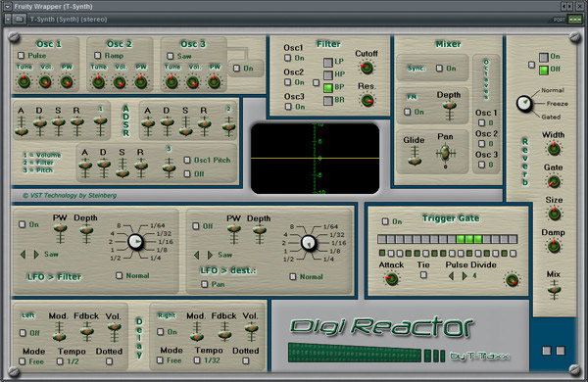This screenshot has height=382, width=588.
Task: Select the BR filter type
Action: tap(328, 101)
